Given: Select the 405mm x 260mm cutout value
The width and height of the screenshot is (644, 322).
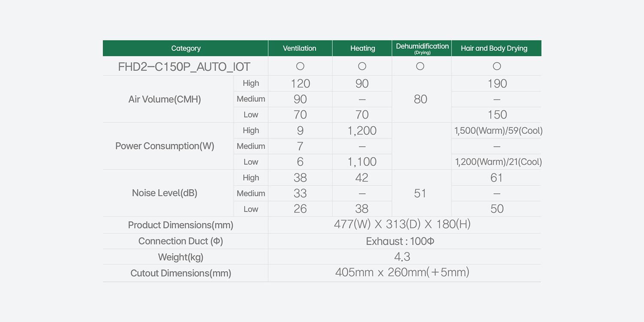Looking at the screenshot, I should pyautogui.click(x=402, y=273).
